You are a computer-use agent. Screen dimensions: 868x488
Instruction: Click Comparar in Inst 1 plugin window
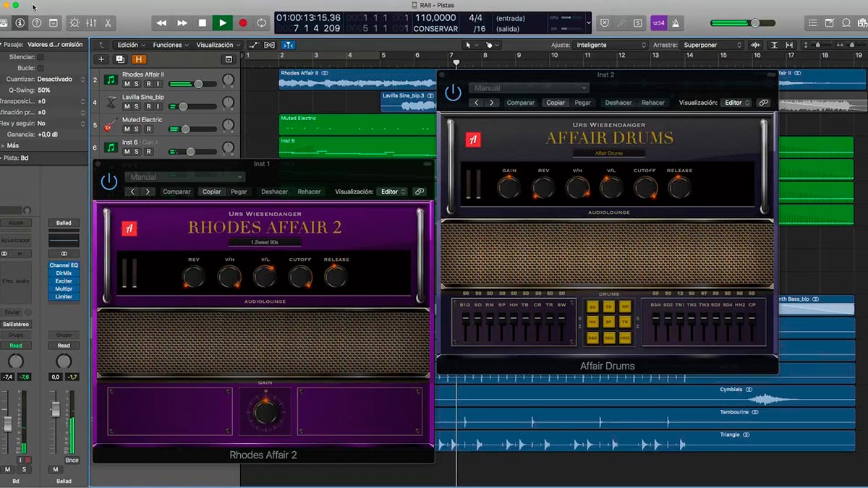(177, 192)
